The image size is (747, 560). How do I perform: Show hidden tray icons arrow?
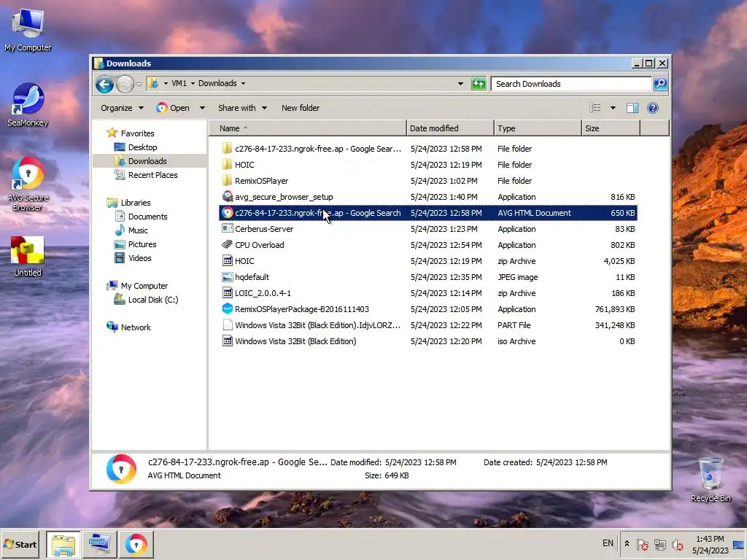627,543
